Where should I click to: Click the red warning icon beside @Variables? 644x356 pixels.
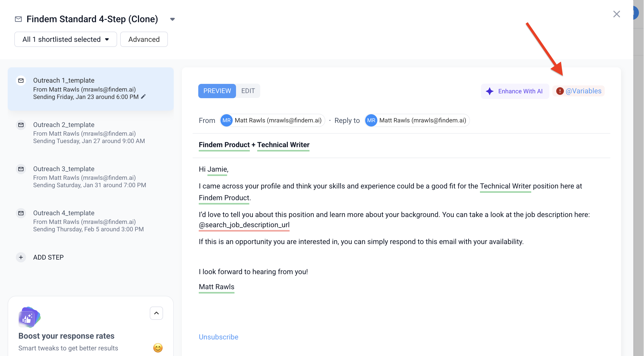(x=560, y=91)
